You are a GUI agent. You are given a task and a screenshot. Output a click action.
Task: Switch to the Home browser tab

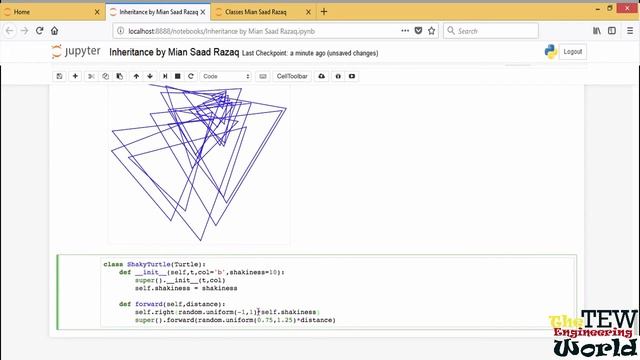point(50,12)
